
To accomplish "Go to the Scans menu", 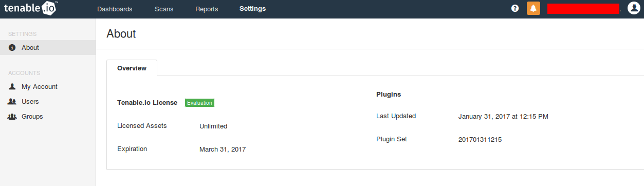I will [164, 9].
